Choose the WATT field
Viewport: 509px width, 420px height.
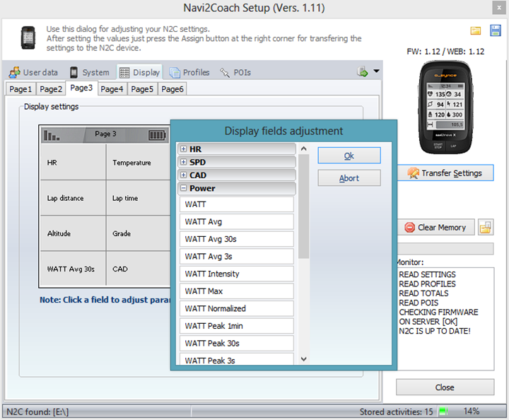click(x=237, y=204)
